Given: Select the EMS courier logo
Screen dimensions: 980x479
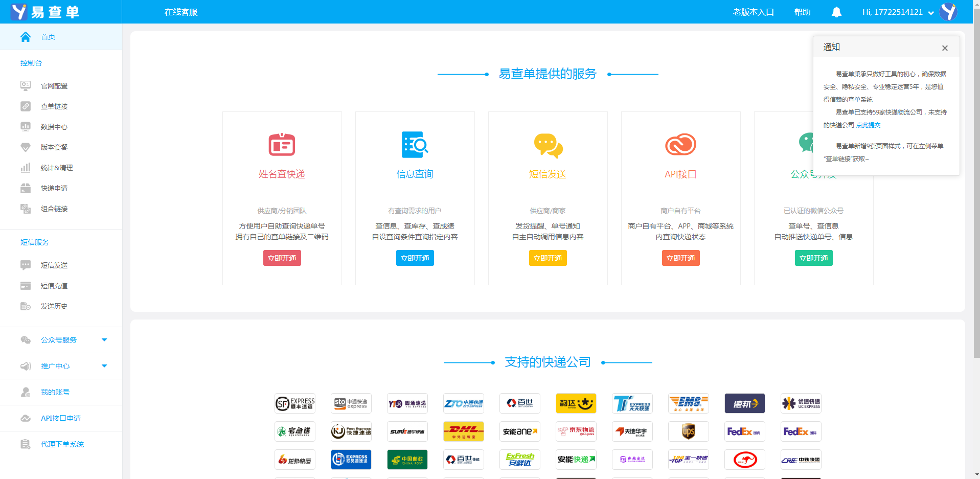Looking at the screenshot, I should (x=688, y=403).
